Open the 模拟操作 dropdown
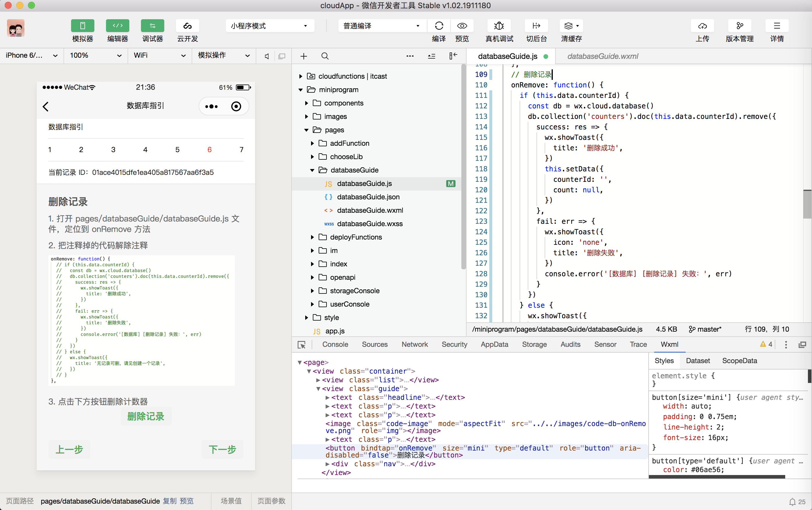The height and width of the screenshot is (510, 812). [x=224, y=55]
